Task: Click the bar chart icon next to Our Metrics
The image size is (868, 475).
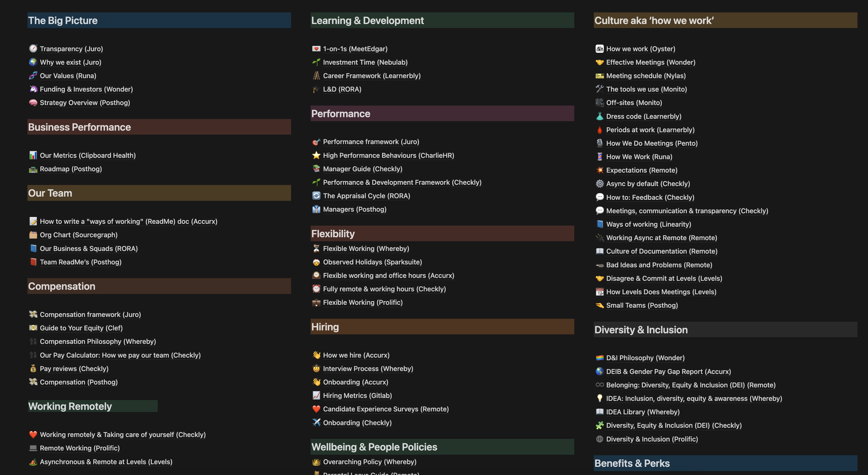Action: tap(33, 155)
